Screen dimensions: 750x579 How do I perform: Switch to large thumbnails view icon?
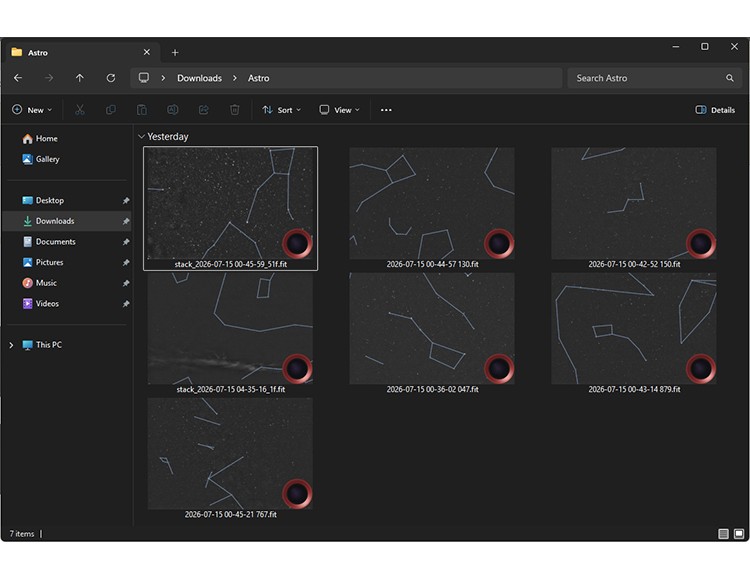pos(739,534)
